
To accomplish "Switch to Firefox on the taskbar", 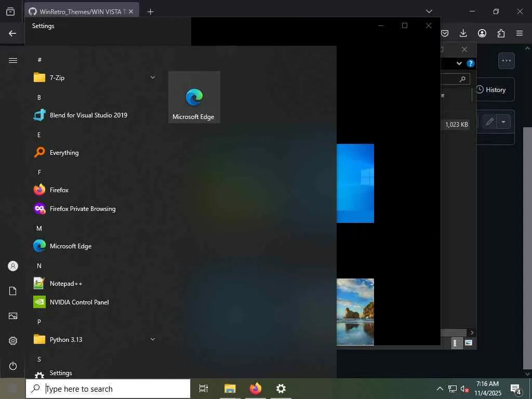I will tap(256, 389).
